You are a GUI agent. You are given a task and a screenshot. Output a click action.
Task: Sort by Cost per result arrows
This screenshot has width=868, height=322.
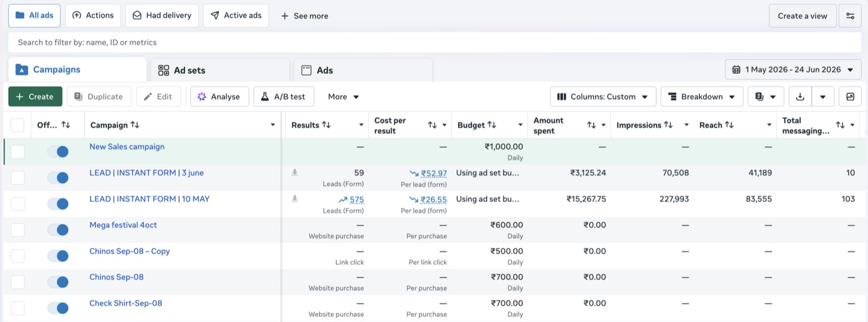pos(432,125)
